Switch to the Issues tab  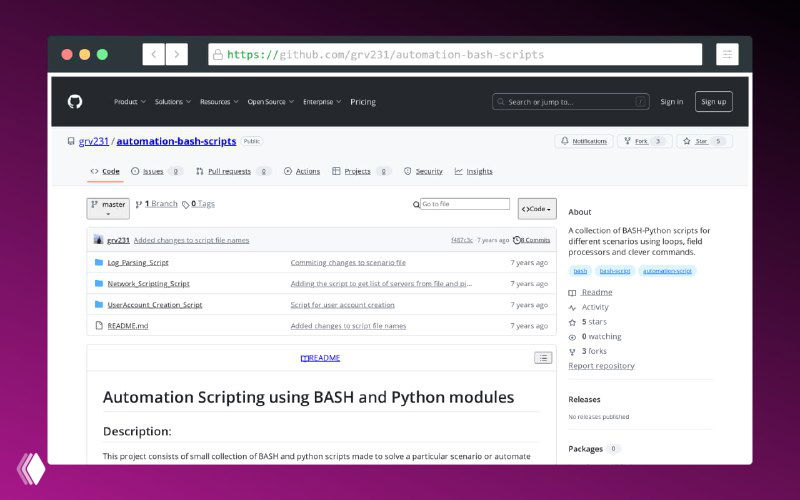157,171
